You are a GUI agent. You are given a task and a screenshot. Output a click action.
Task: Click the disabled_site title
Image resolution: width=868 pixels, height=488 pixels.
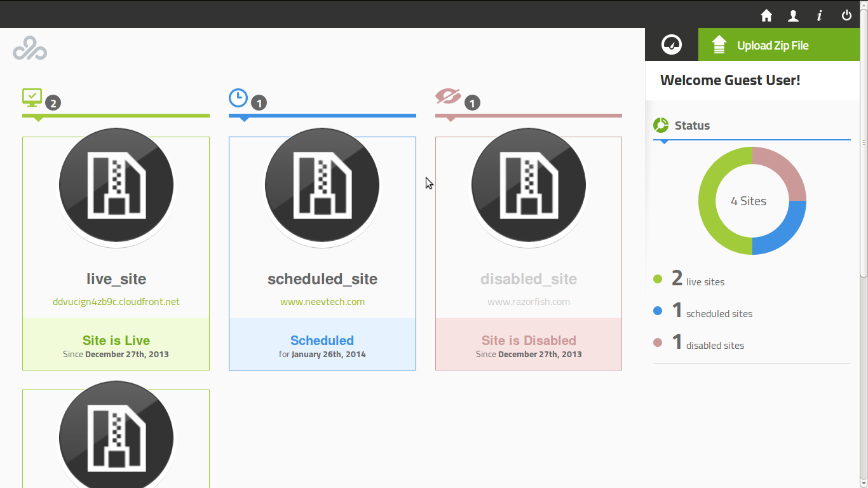pos(529,279)
